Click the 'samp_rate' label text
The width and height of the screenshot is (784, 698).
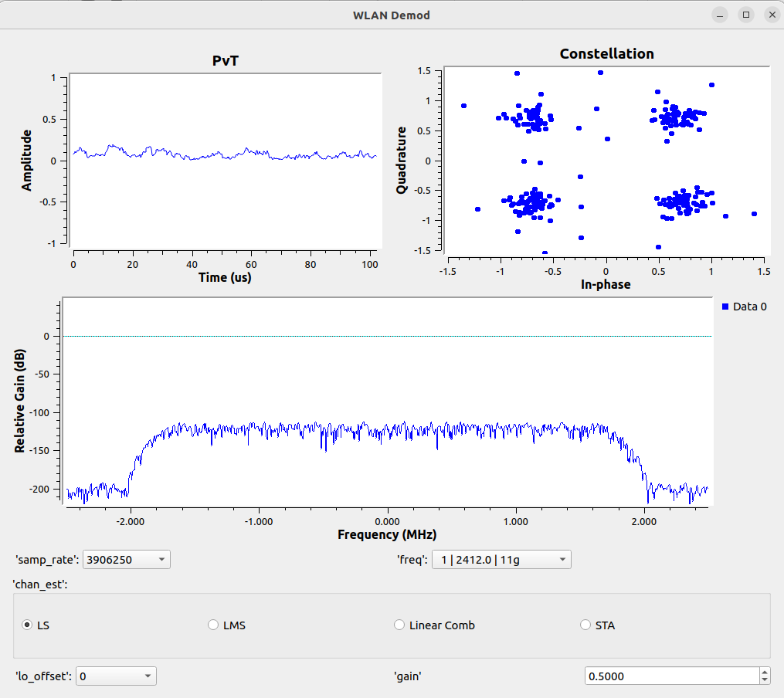(x=47, y=560)
